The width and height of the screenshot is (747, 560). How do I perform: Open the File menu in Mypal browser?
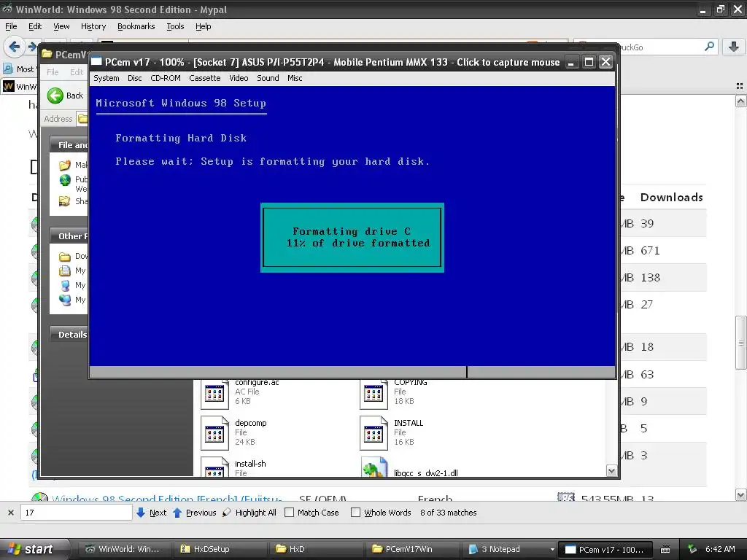(x=11, y=26)
